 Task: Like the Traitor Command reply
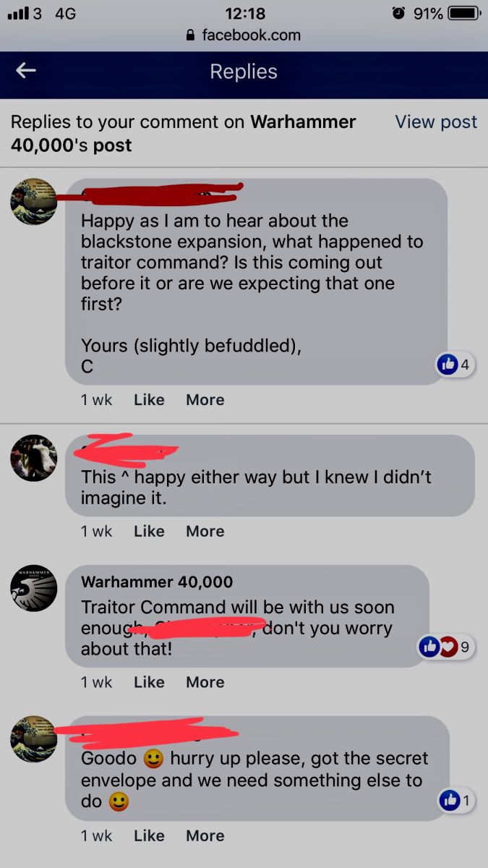(x=149, y=682)
